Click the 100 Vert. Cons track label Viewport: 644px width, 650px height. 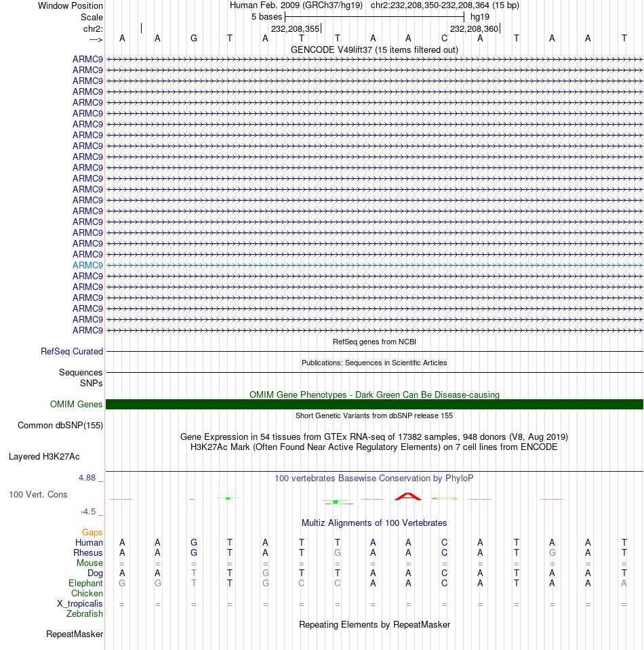38,495
